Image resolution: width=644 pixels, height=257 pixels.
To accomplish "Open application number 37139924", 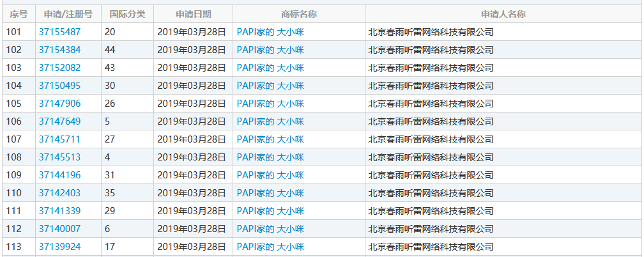I will pos(59,247).
